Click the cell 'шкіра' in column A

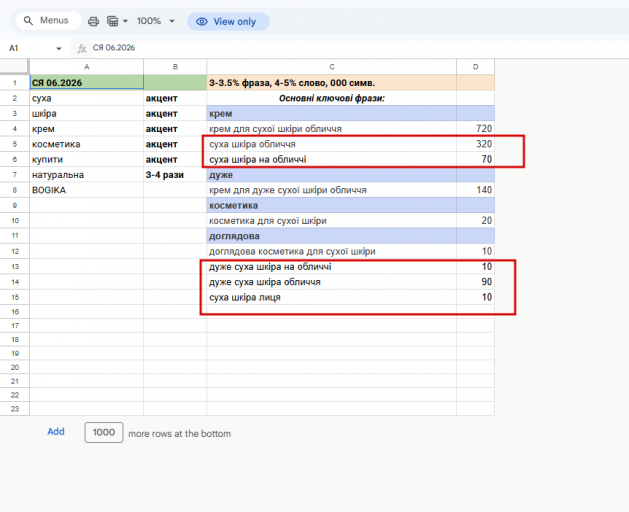(87, 114)
